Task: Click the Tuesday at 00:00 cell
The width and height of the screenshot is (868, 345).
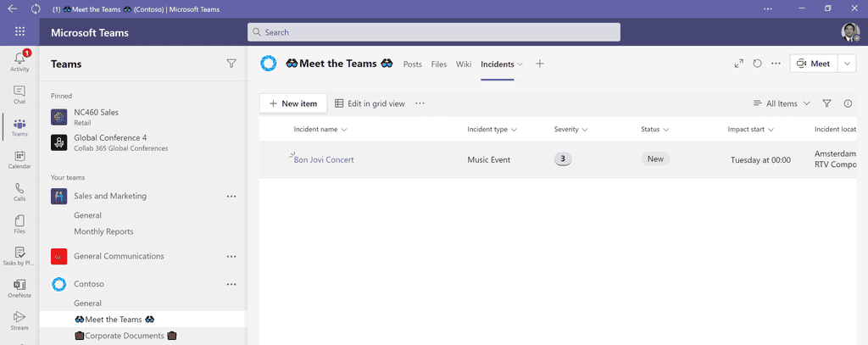Action: [760, 160]
